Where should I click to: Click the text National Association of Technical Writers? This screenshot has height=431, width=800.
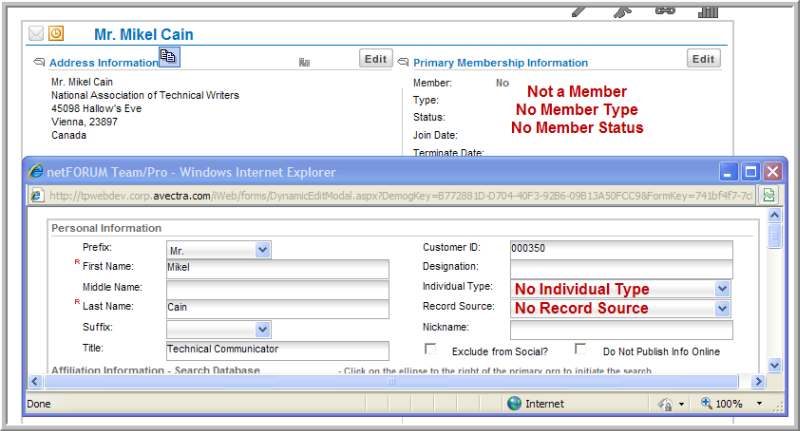(x=145, y=95)
